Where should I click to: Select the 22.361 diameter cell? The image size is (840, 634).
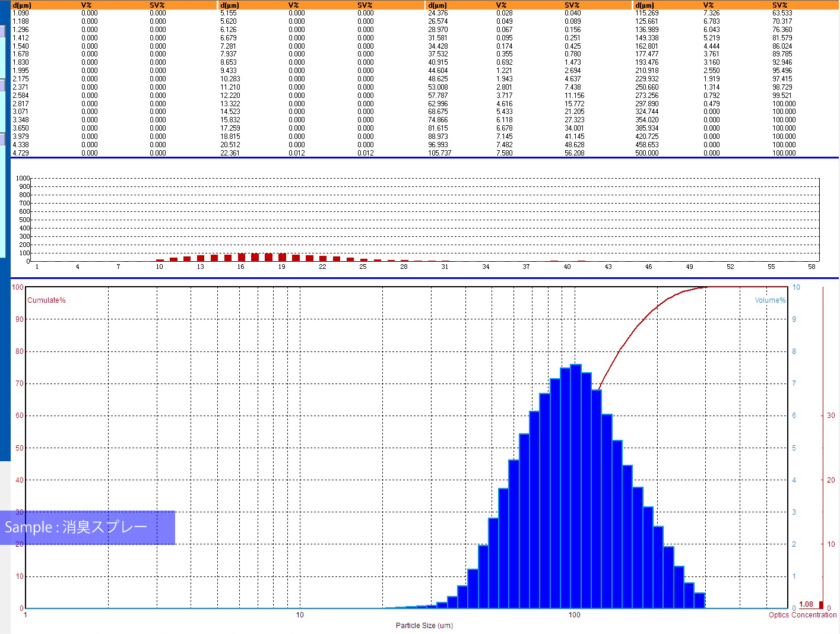click(230, 153)
